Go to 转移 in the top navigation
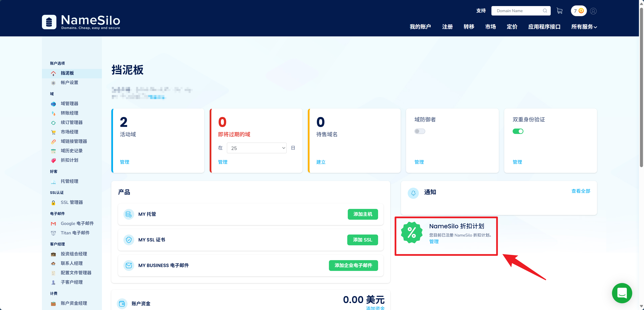The height and width of the screenshot is (310, 644). pyautogui.click(x=469, y=27)
